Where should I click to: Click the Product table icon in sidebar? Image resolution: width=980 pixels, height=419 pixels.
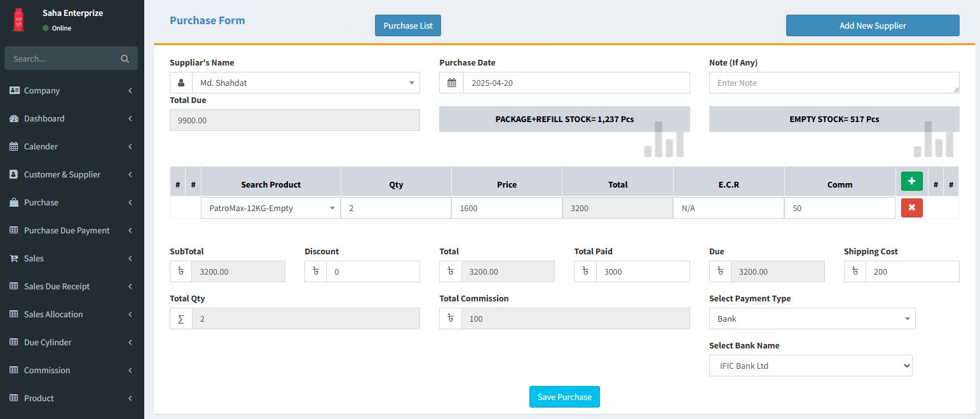(x=14, y=398)
